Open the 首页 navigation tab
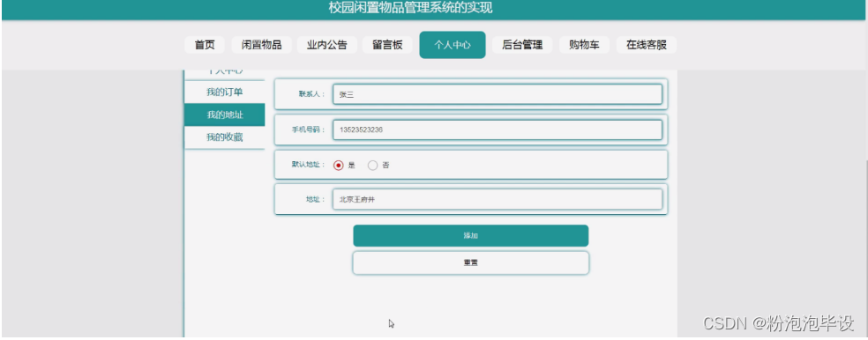Screen dimensions: 868x340 [x=205, y=45]
